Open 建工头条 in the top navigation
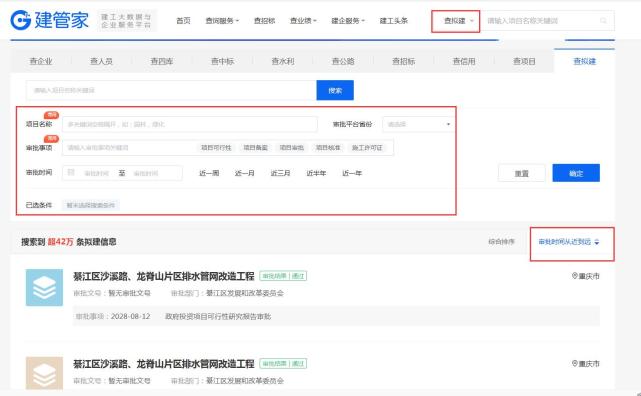641x396 pixels. tap(393, 20)
